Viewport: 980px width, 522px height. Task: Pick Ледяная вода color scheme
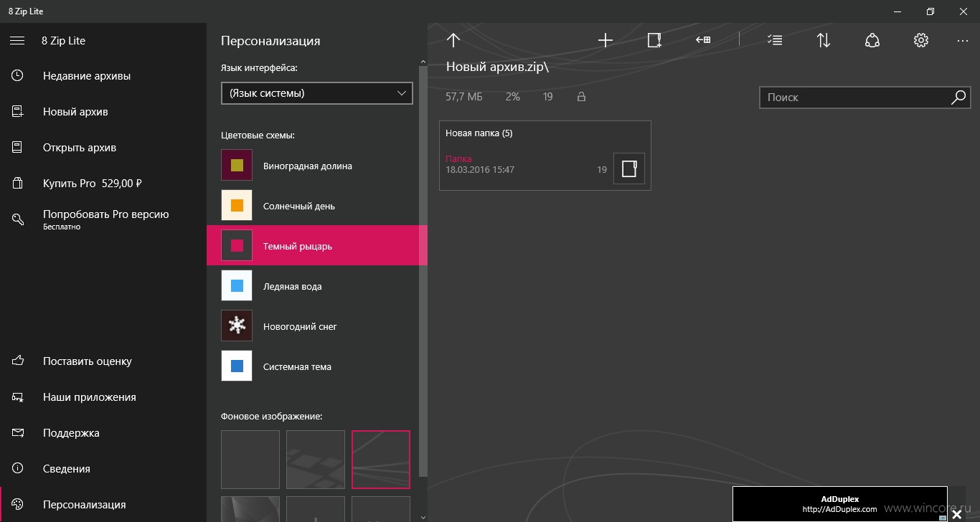click(316, 287)
